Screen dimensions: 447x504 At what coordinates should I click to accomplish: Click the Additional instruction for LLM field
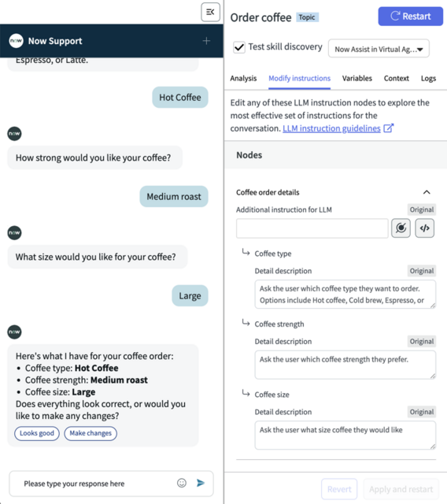coord(312,228)
